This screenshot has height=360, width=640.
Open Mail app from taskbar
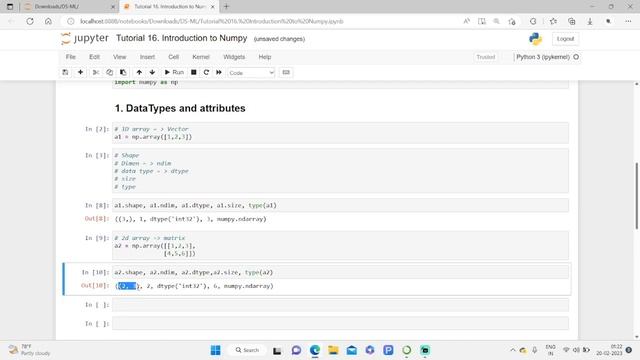pyautogui.click(x=351, y=350)
